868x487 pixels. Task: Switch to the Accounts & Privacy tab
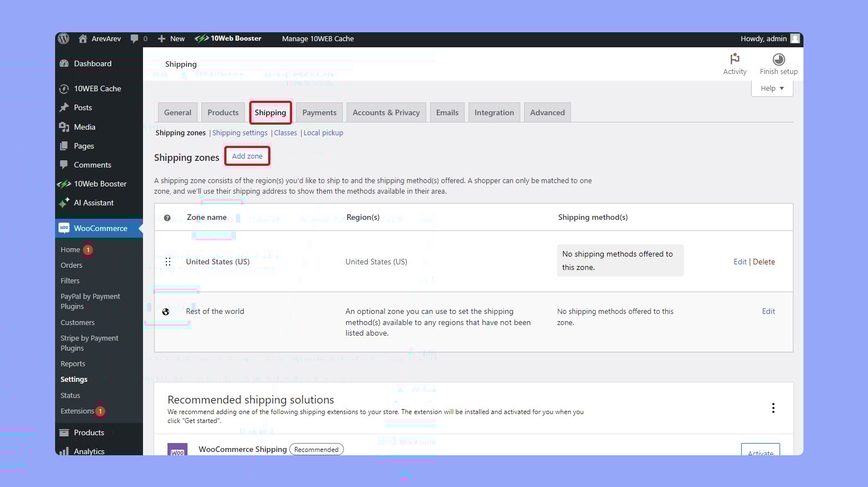coord(386,112)
